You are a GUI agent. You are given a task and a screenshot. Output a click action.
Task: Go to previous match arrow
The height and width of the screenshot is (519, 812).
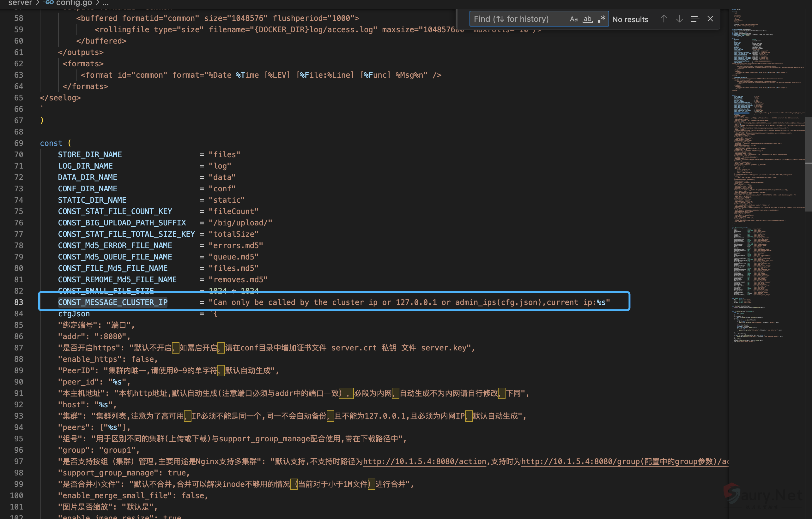click(x=663, y=19)
